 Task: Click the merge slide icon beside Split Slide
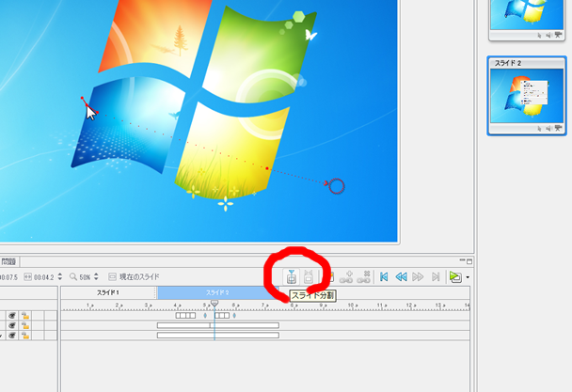[309, 277]
